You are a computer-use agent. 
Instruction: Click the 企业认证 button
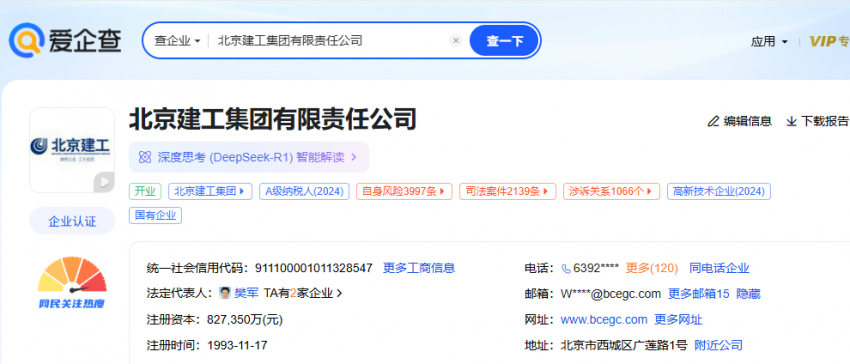tap(72, 221)
